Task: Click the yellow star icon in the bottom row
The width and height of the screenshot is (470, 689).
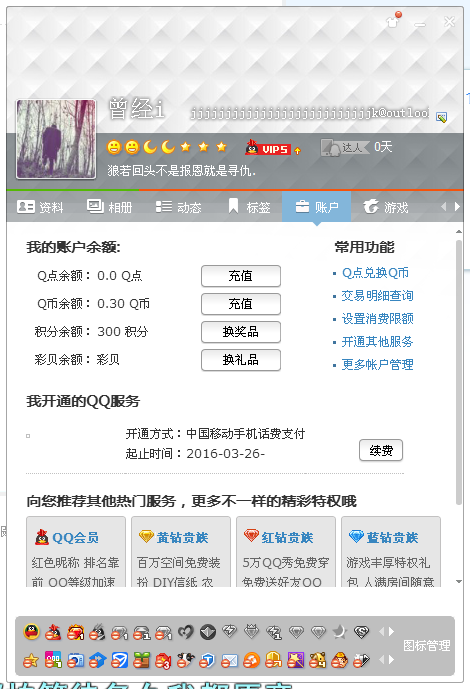Action: coord(32,660)
